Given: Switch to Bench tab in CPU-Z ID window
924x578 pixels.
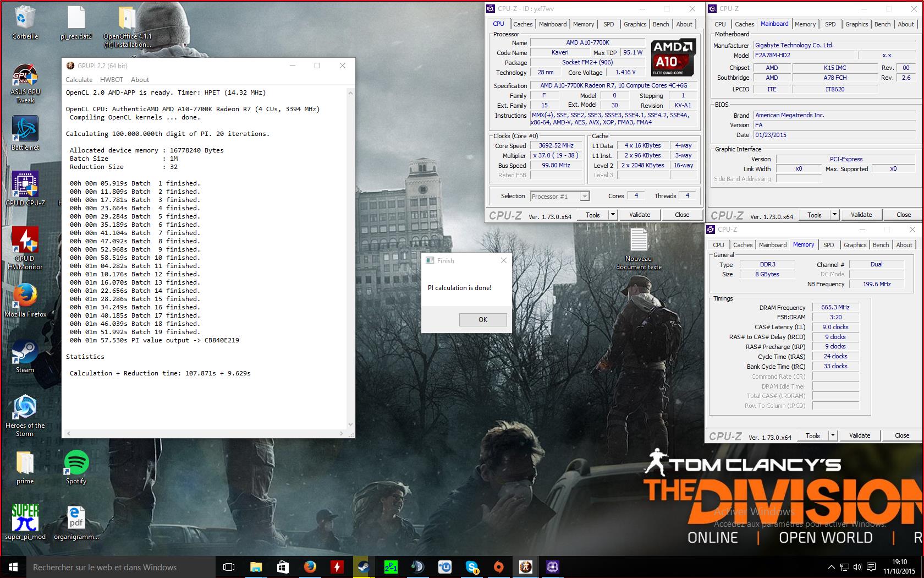Looking at the screenshot, I should tap(661, 24).
